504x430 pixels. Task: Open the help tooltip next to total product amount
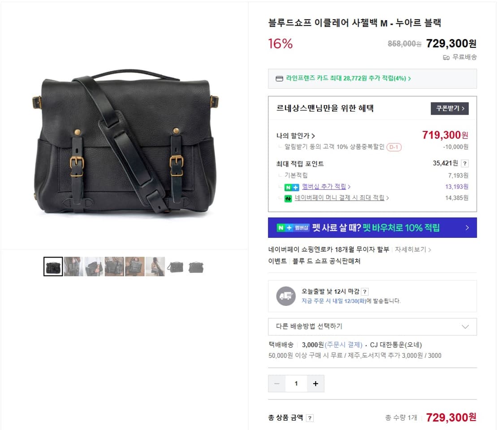310,417
